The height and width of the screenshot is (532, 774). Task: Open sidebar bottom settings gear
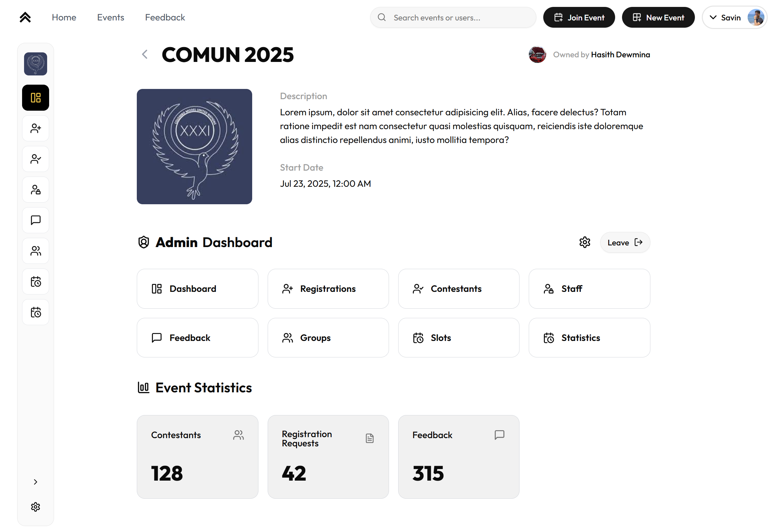(x=35, y=507)
